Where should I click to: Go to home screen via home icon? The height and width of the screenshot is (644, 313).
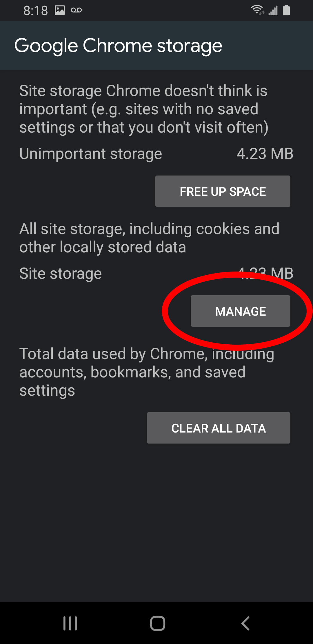pos(158,623)
